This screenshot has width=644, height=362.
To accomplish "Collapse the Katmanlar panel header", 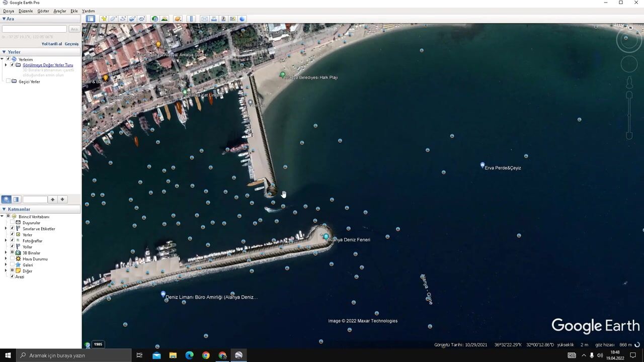I will click(x=4, y=209).
